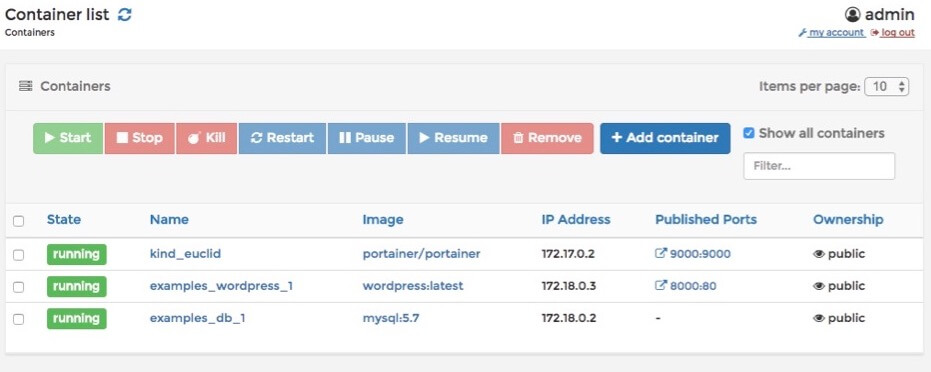This screenshot has height=372, width=931.
Task: Uncheck Show all containers
Action: pyautogui.click(x=749, y=133)
